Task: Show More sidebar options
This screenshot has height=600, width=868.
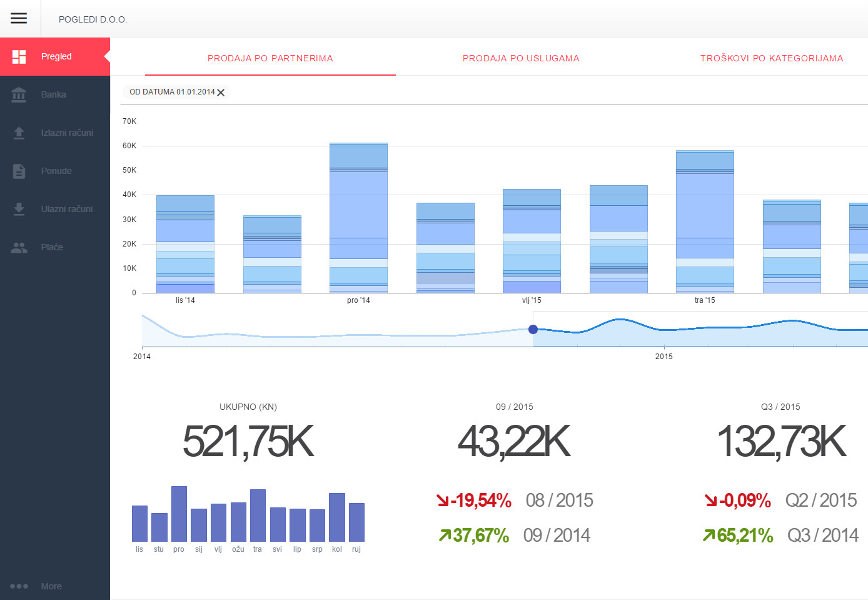Action: [x=55, y=586]
